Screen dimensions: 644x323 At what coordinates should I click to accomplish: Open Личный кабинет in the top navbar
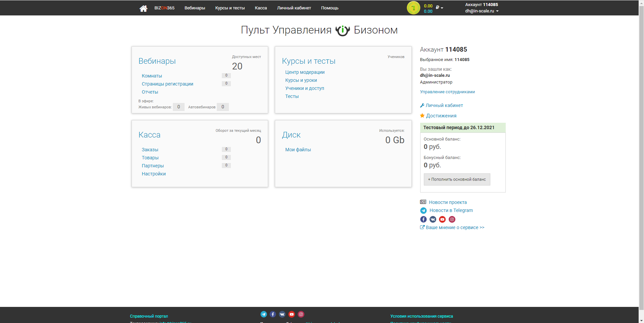point(294,8)
